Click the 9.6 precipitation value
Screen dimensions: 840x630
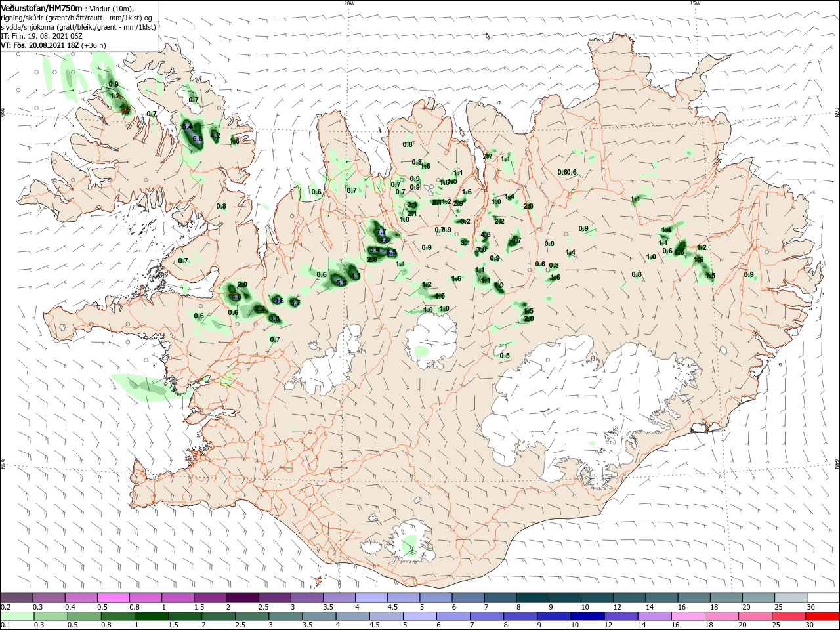pos(278,301)
